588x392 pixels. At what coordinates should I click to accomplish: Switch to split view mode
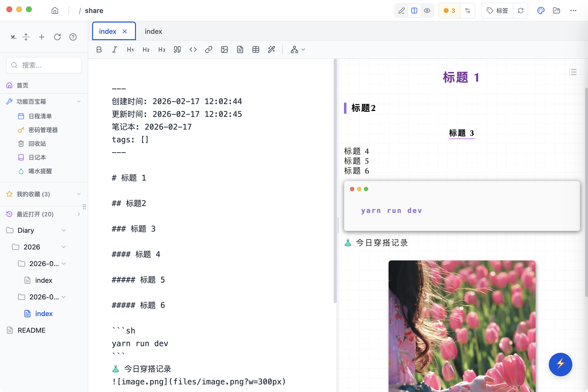(x=414, y=11)
